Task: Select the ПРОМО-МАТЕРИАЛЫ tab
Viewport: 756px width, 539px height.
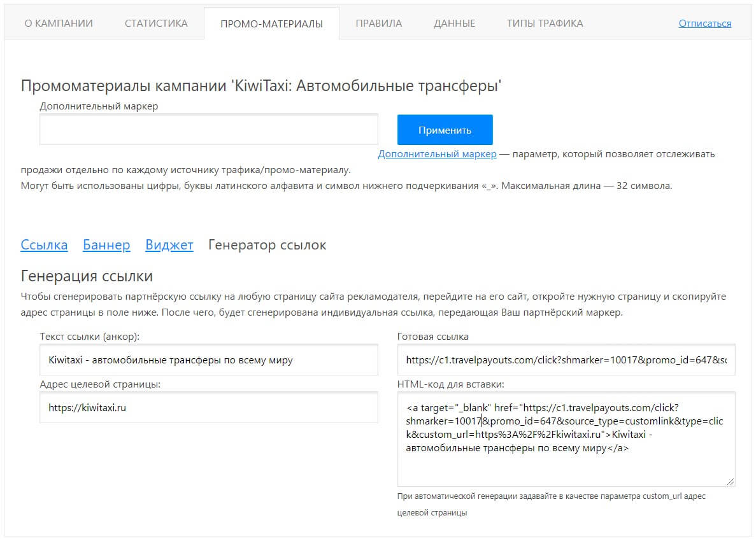Action: click(271, 24)
